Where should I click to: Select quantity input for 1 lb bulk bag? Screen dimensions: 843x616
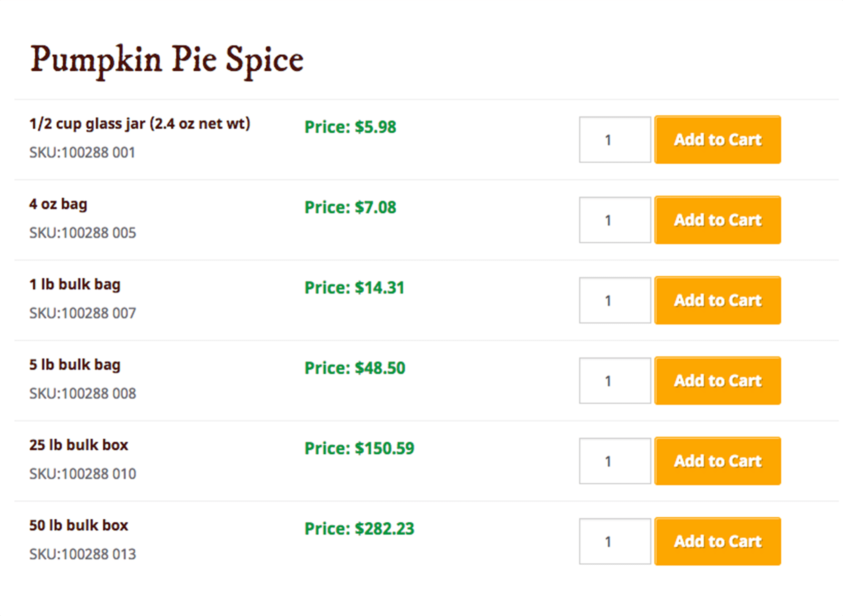coord(614,301)
